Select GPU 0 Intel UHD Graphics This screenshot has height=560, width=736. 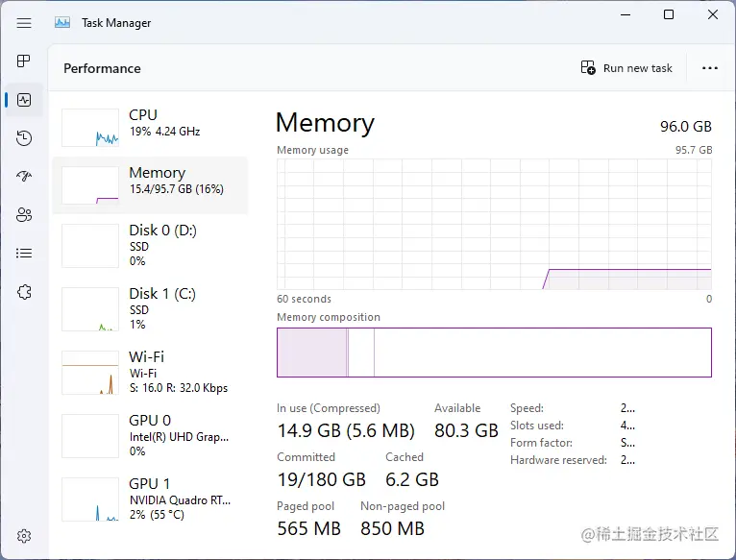click(x=150, y=435)
